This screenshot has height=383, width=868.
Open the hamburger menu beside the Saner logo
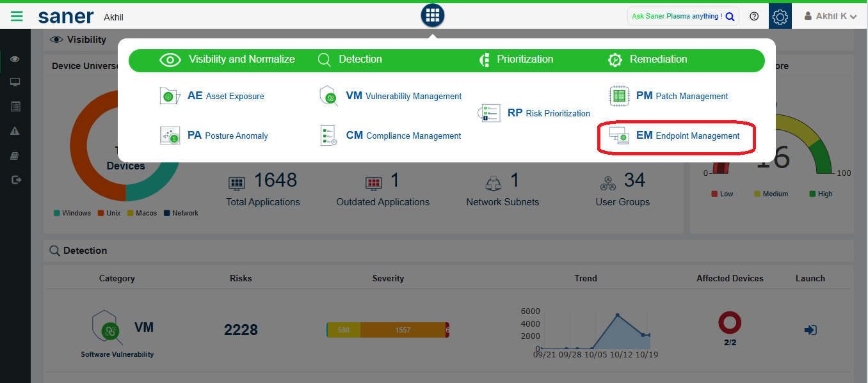pos(17,17)
